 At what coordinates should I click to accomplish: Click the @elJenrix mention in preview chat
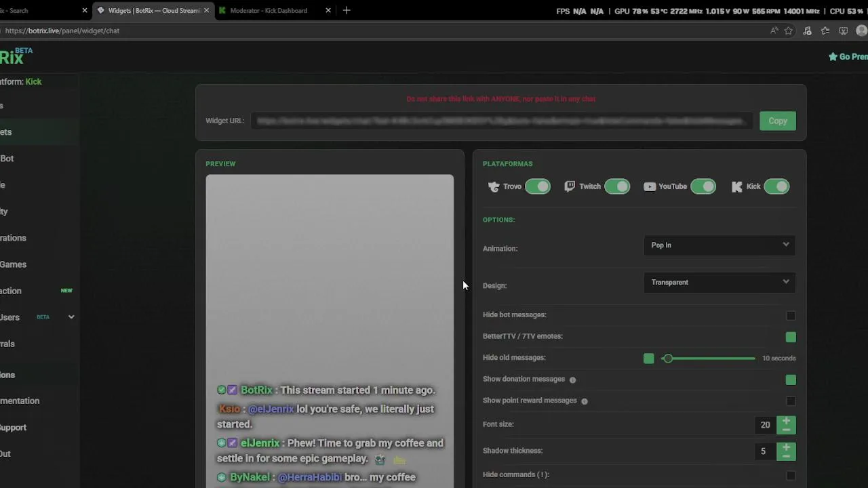271,409
